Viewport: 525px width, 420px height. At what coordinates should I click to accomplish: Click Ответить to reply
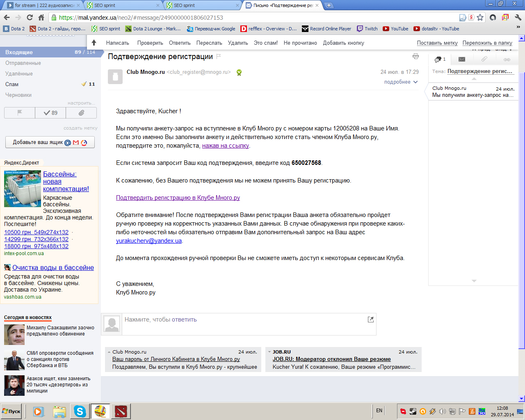(180, 43)
